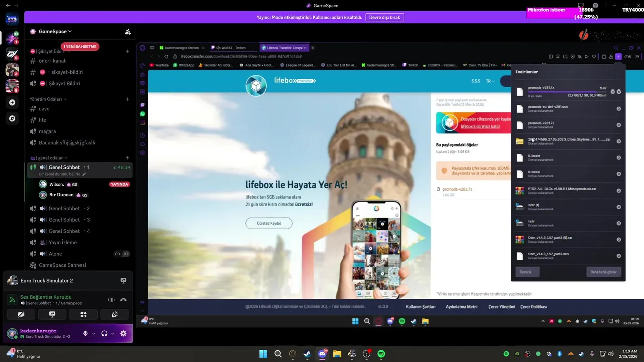Collapse the genel odalar category
Viewport: 644px width, 362px height.
(x=49, y=158)
